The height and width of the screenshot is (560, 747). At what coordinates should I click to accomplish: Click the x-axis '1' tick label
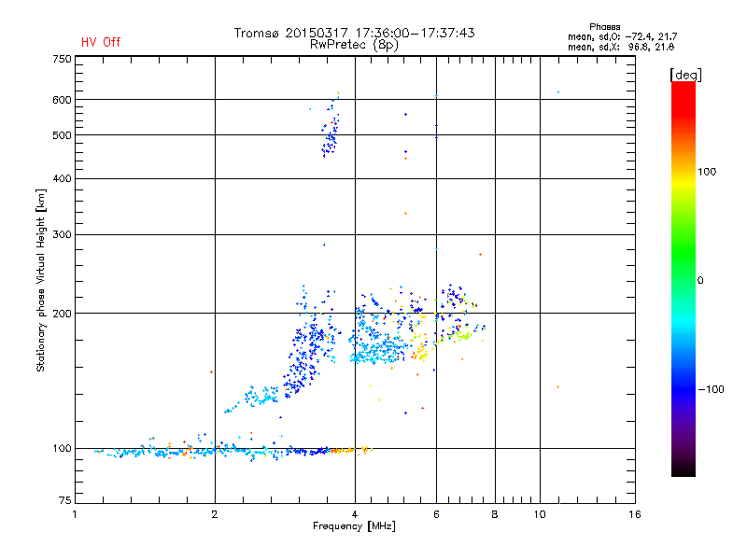pos(75,514)
